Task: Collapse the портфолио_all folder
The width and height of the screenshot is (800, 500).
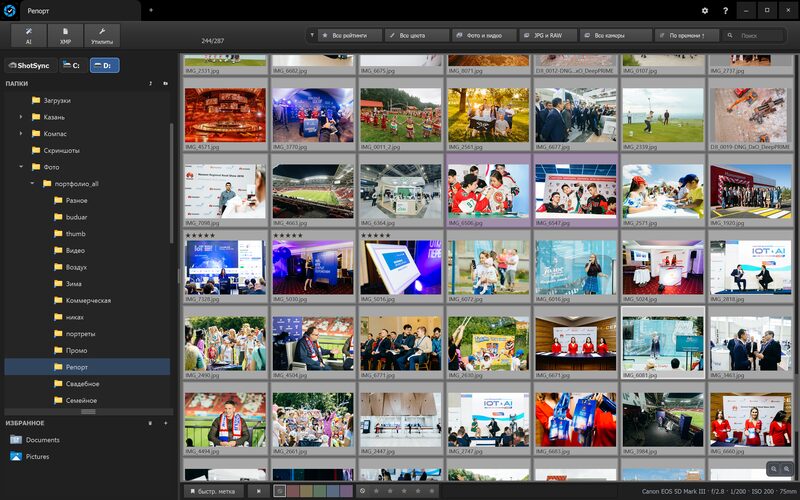Action: (32, 184)
